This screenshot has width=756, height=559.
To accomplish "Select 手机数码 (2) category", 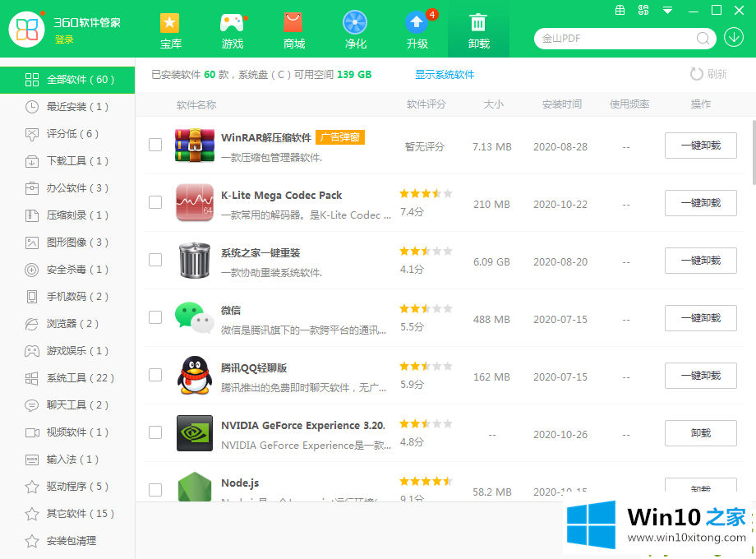I will 67,297.
